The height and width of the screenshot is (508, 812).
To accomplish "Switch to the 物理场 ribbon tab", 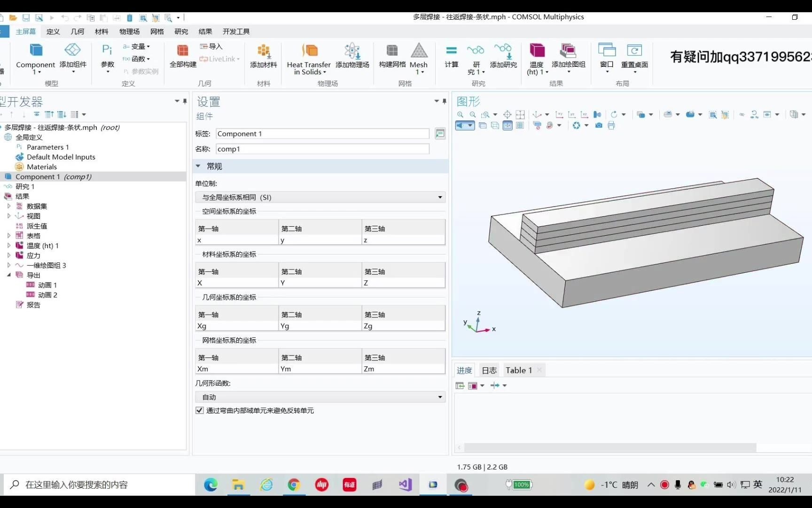I will tap(129, 32).
